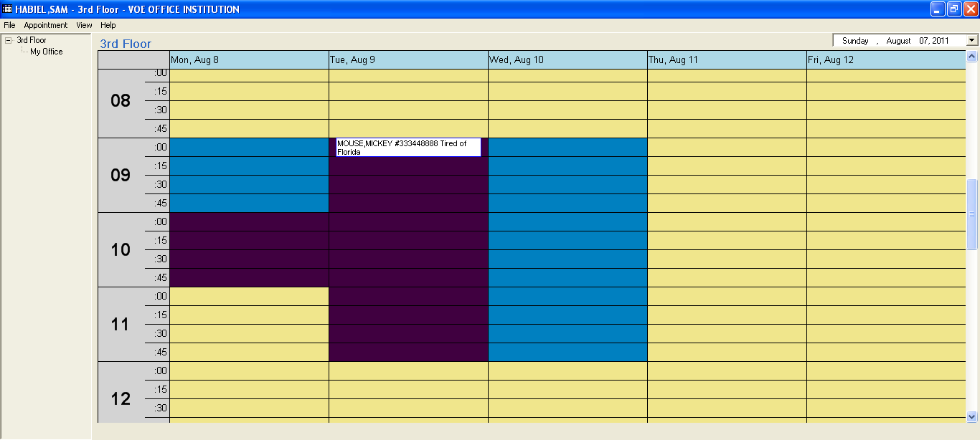Select the Wed, Aug 10 slot at 11:00

(x=567, y=297)
